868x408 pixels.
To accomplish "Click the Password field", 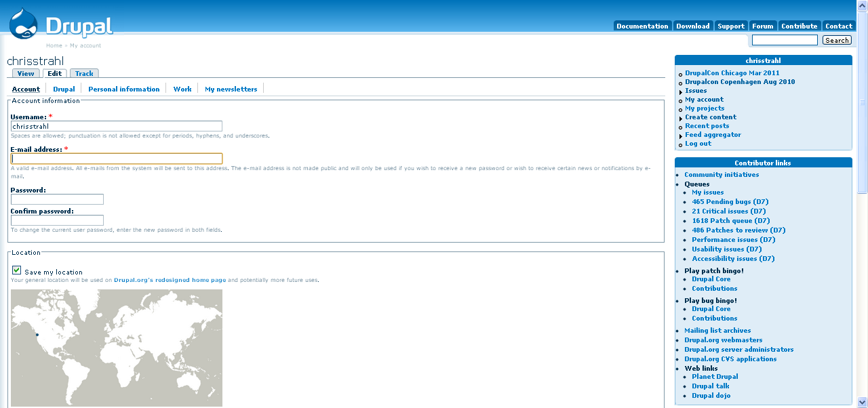I will [x=57, y=199].
